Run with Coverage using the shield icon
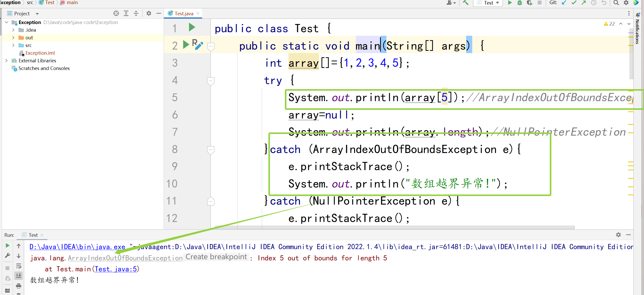Viewport: 644px width, 295px height. tap(530, 3)
